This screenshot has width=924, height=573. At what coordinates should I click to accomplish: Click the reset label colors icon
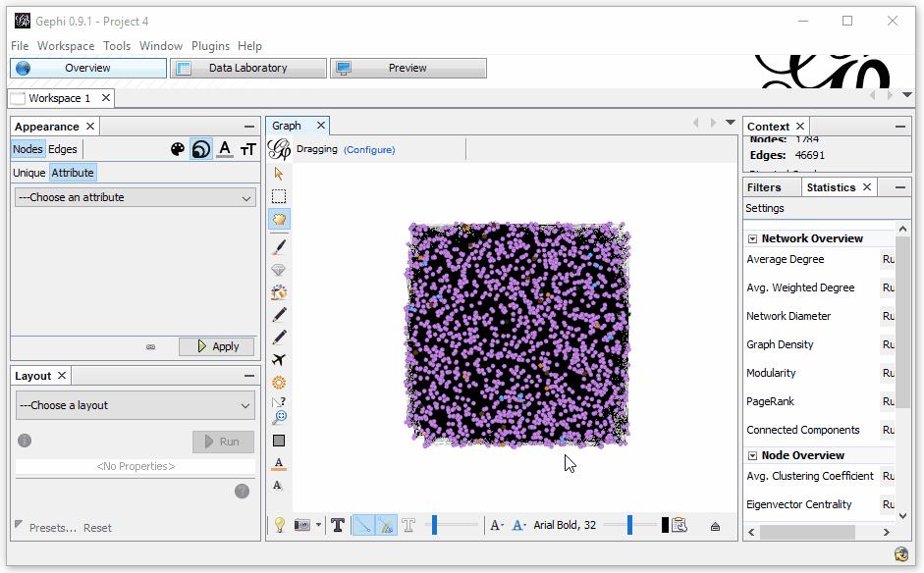point(279,463)
